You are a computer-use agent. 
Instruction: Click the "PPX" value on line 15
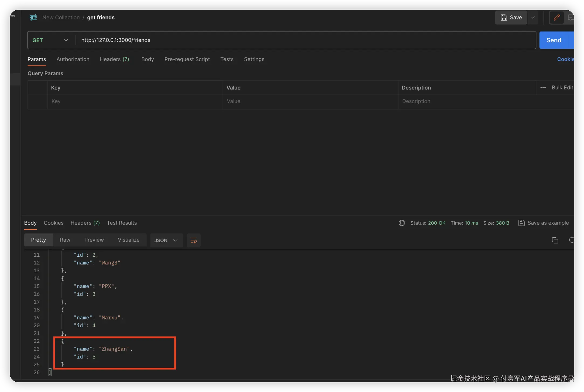tap(107, 286)
